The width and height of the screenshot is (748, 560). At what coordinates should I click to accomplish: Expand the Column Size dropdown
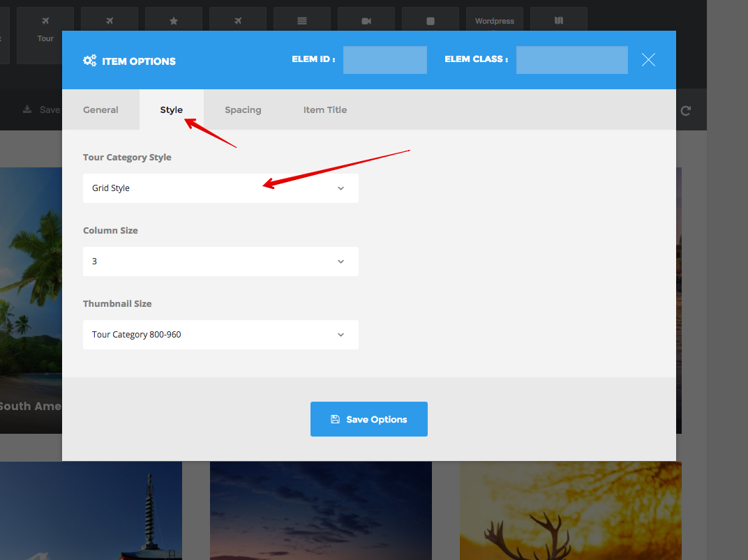coord(220,262)
